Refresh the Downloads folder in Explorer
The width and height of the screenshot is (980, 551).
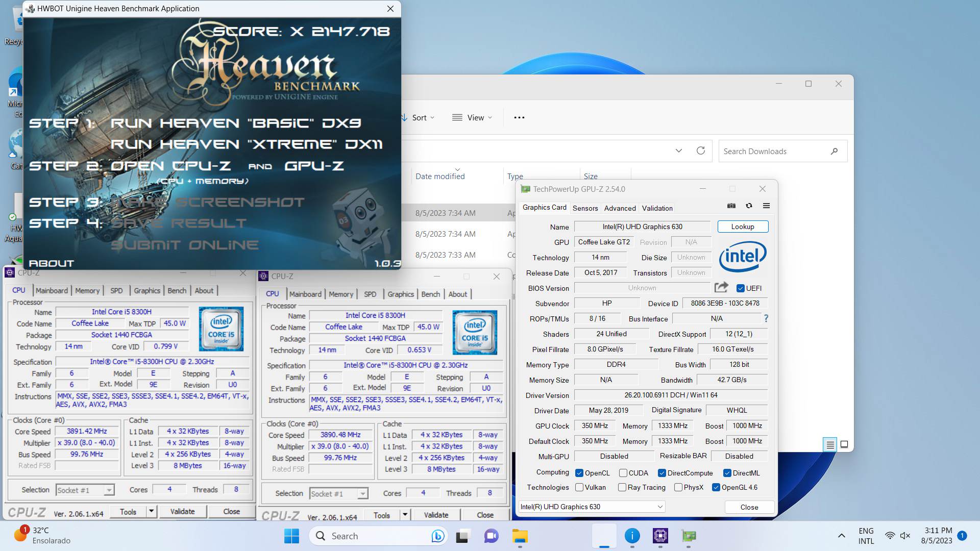[701, 151]
